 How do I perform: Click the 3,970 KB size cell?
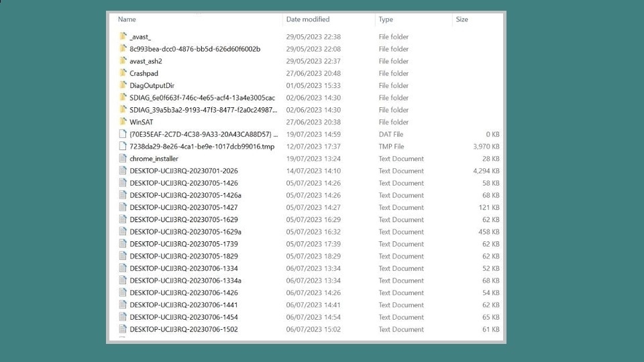[486, 147]
